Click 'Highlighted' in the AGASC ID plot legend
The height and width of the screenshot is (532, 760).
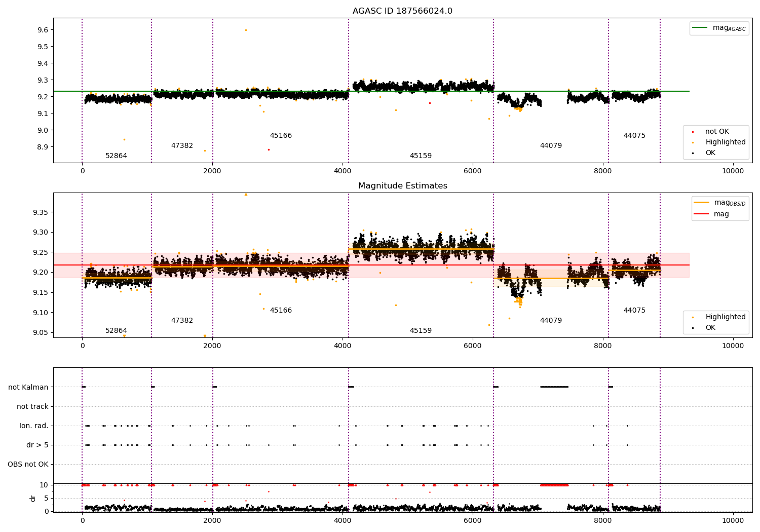coord(726,142)
